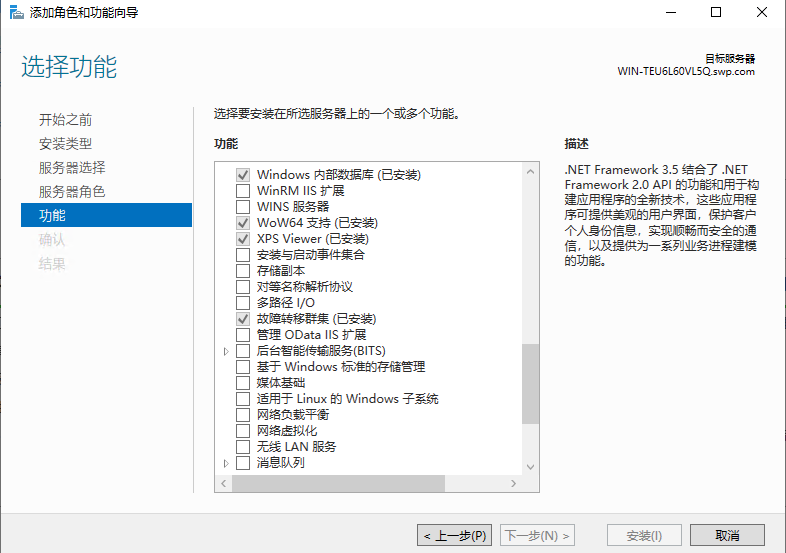786x553 pixels.
Task: Click the 下一步(N) button
Action: tap(537, 535)
